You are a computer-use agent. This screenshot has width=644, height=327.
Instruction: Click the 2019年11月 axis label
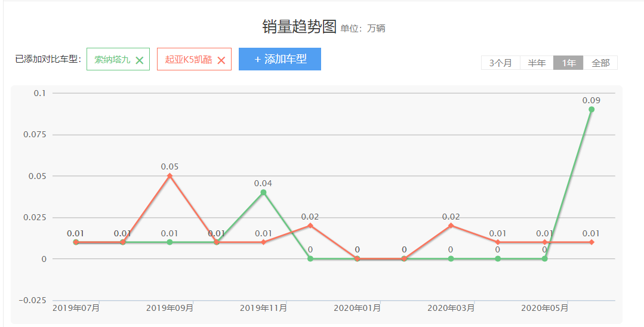coord(263,308)
